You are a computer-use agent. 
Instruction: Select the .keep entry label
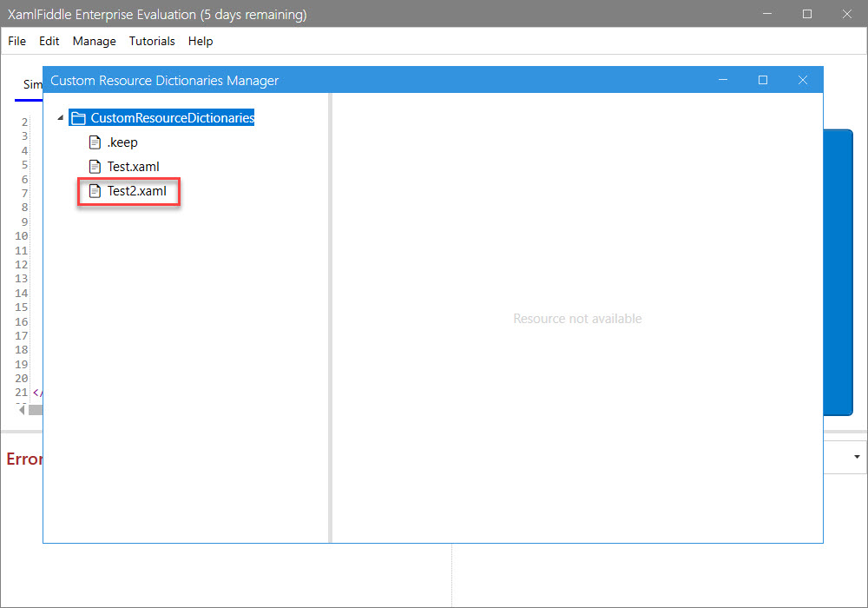(122, 142)
